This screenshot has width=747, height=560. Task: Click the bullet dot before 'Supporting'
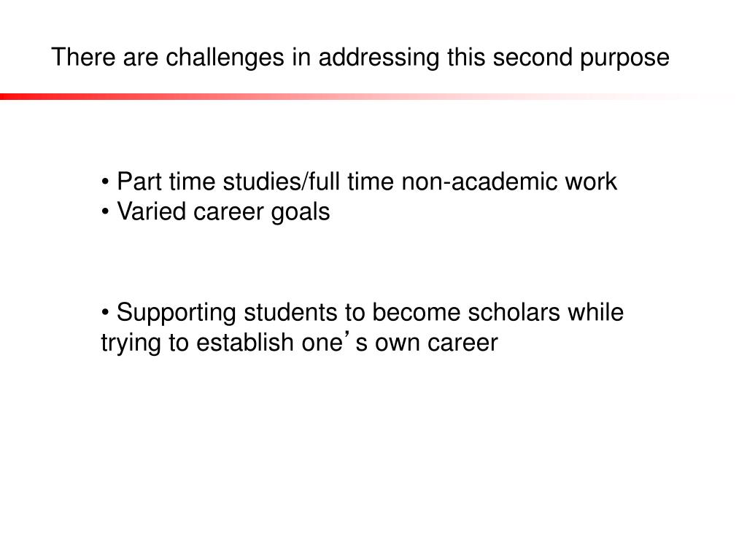[105, 314]
